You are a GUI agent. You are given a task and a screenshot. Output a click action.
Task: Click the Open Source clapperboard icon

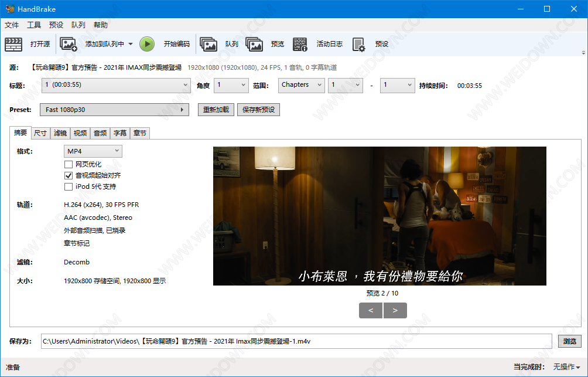13,44
